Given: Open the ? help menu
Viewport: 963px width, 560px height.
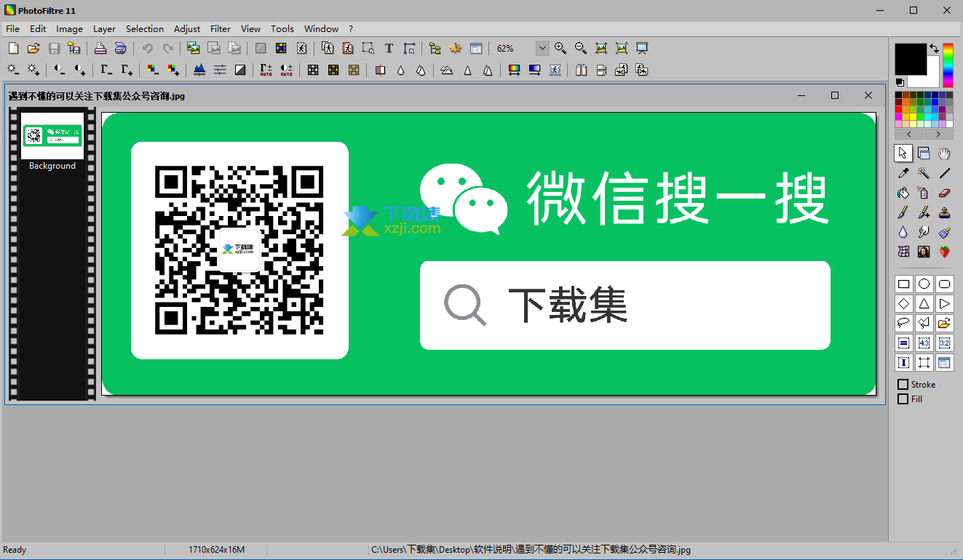Looking at the screenshot, I should coord(351,29).
